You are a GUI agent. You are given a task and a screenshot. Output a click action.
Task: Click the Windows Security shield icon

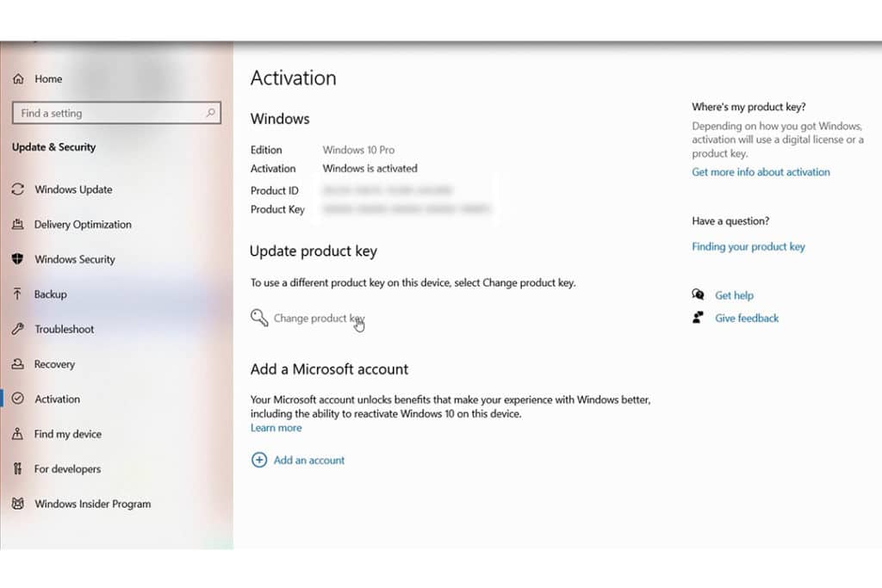[18, 259]
